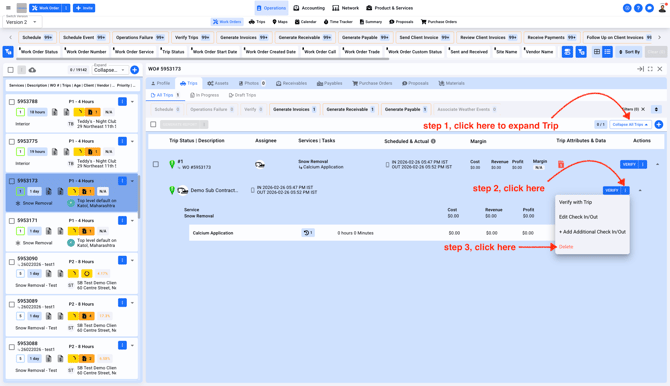Expand work order 5953788 chevron

tap(132, 102)
